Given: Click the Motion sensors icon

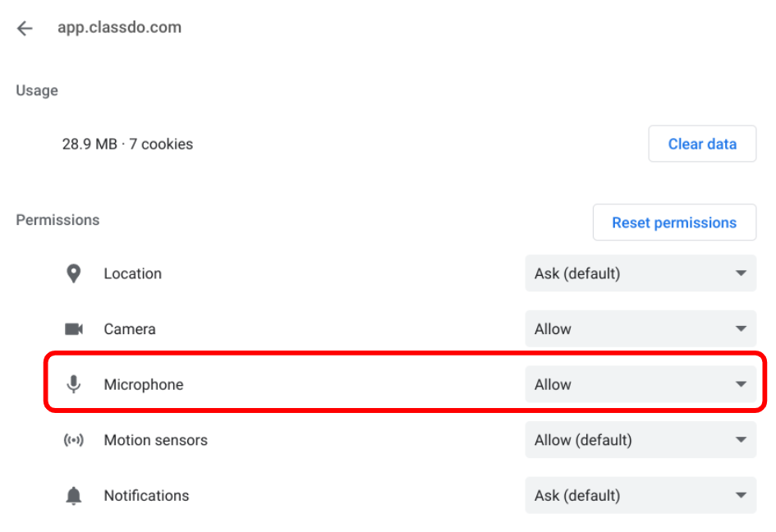Looking at the screenshot, I should click(74, 440).
